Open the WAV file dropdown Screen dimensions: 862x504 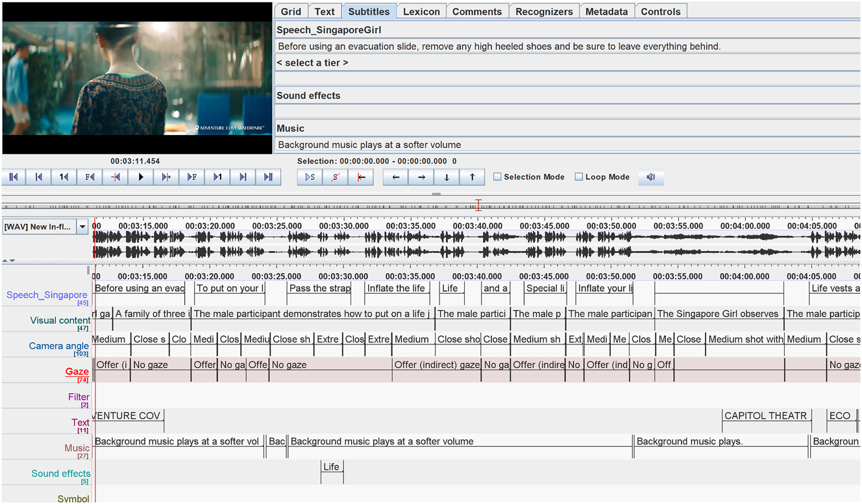[82, 226]
